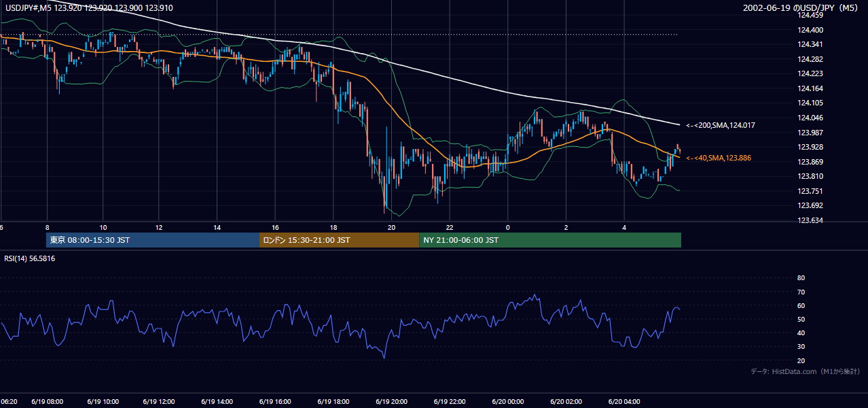Click the 124.459 price axis label
Screen dimensions: 868x408
pyautogui.click(x=810, y=15)
